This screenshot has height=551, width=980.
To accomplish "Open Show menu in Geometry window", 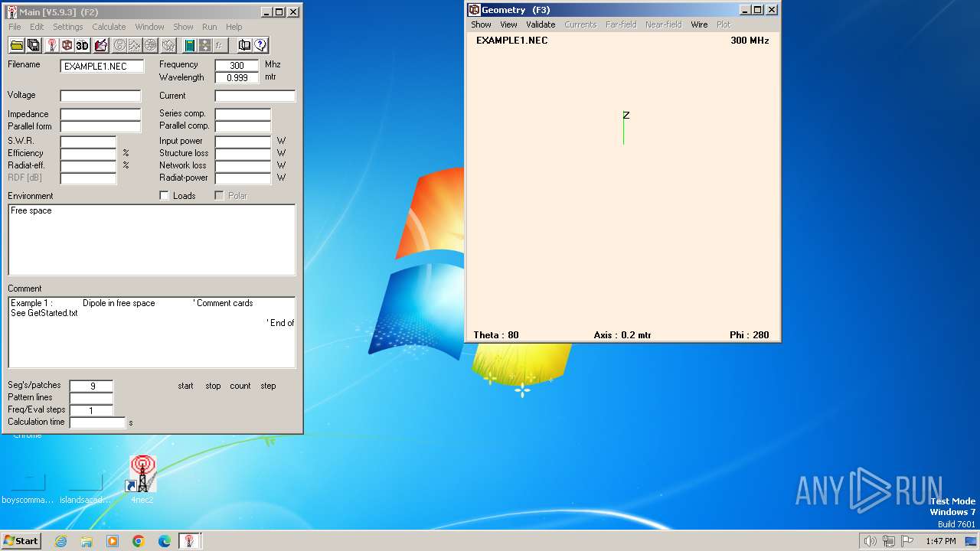I will (481, 24).
